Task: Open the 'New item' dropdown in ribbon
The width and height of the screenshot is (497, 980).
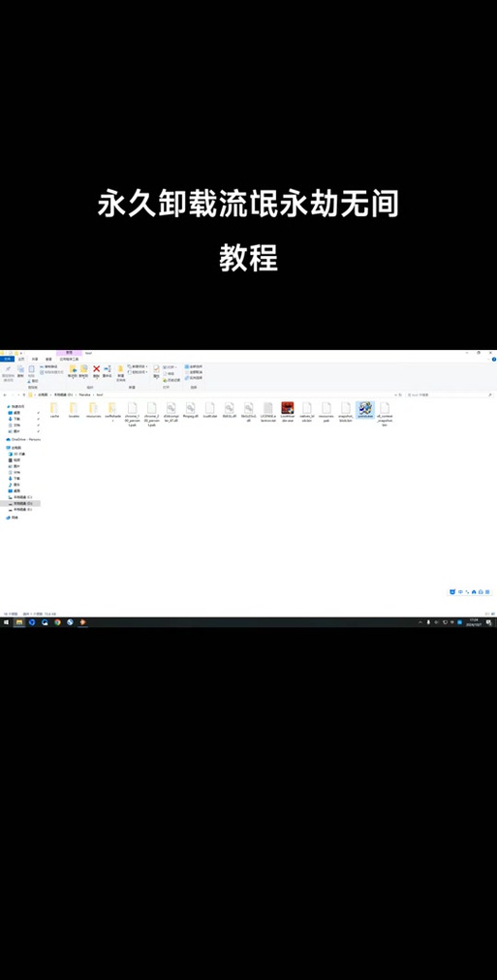Action: (x=138, y=366)
